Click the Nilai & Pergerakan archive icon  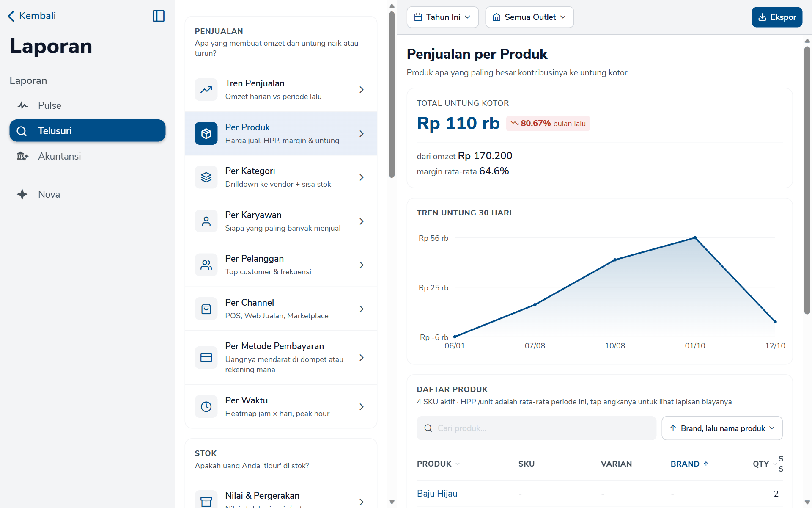coord(206,501)
